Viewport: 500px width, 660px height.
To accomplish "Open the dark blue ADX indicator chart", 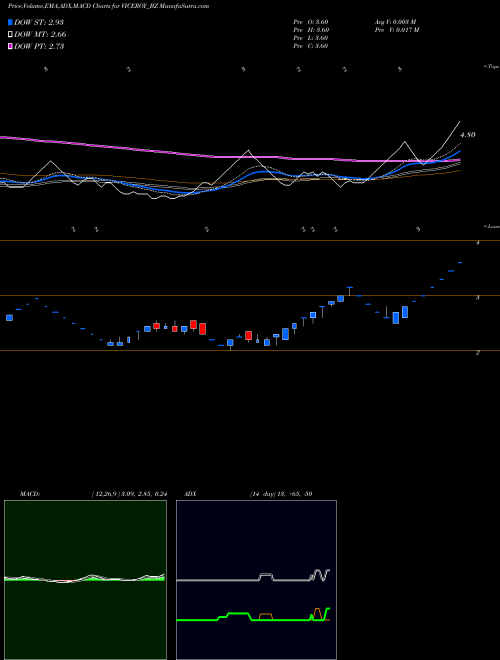I will click(256, 580).
